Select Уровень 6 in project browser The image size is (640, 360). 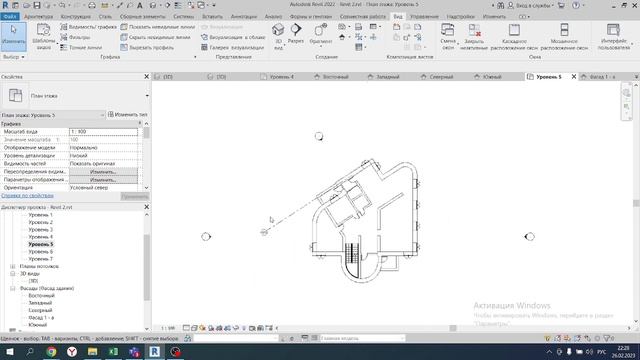40,251
